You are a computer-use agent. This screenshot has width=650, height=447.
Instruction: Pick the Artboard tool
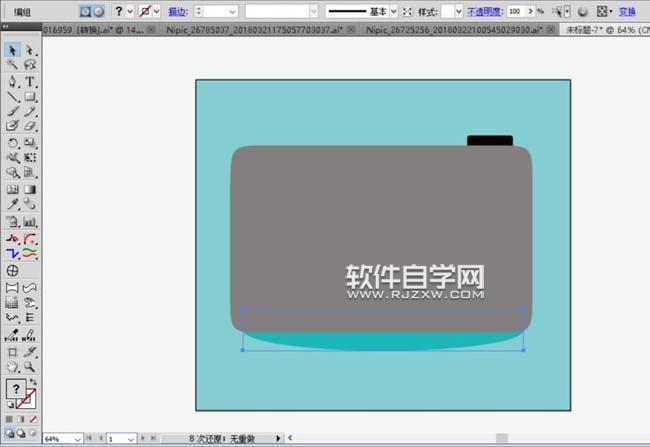[x=12, y=352]
